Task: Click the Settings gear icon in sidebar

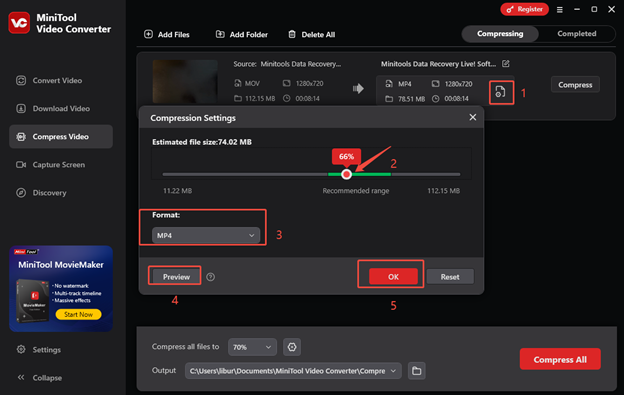Action: click(x=21, y=349)
